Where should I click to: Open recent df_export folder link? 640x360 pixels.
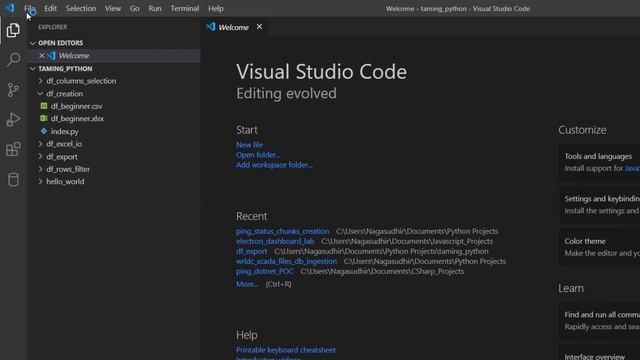[251, 251]
